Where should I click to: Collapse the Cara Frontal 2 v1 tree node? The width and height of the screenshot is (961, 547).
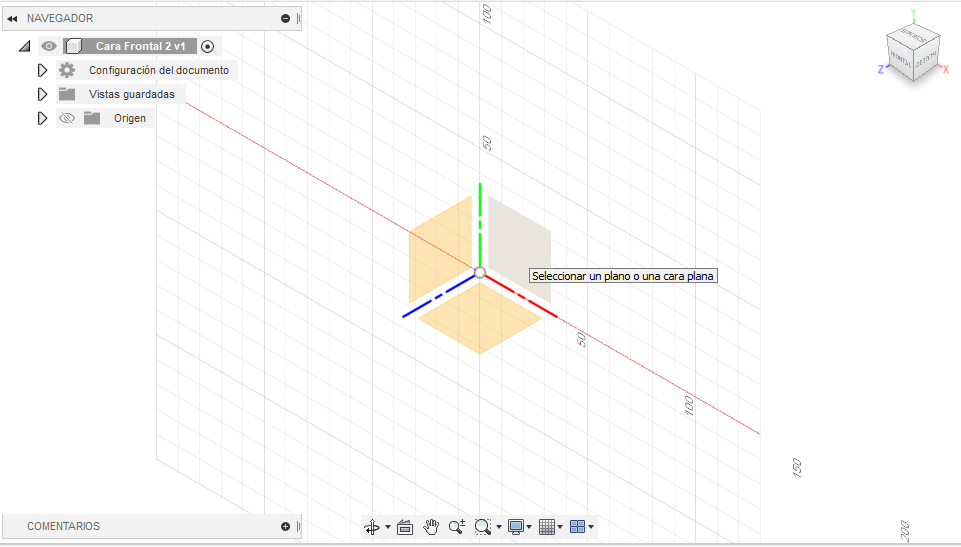coord(25,46)
